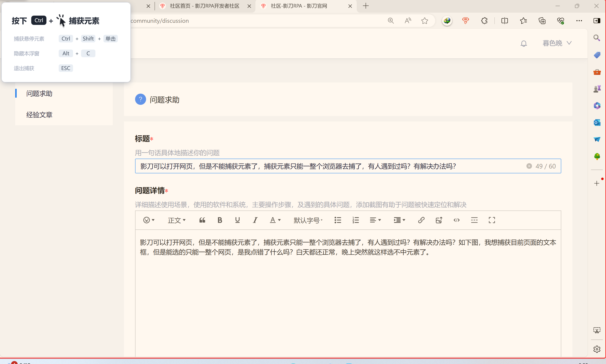Open the emoji picker dropdown
This screenshot has height=364, width=606.
coord(149,220)
